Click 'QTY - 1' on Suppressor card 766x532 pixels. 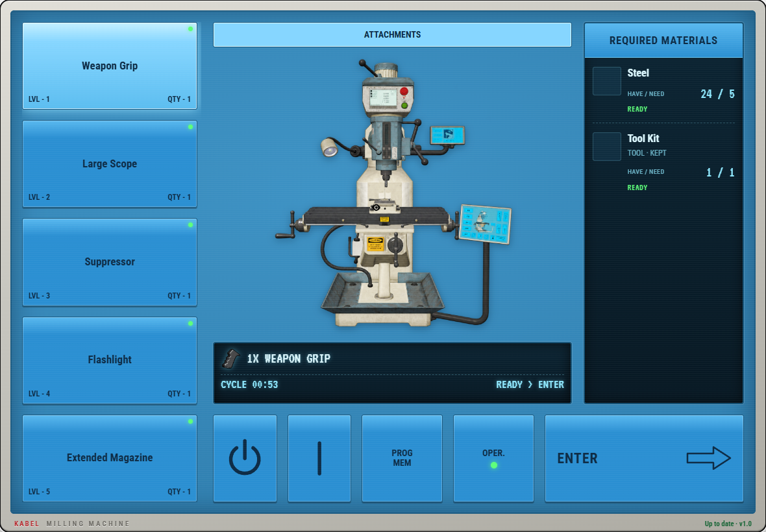179,296
